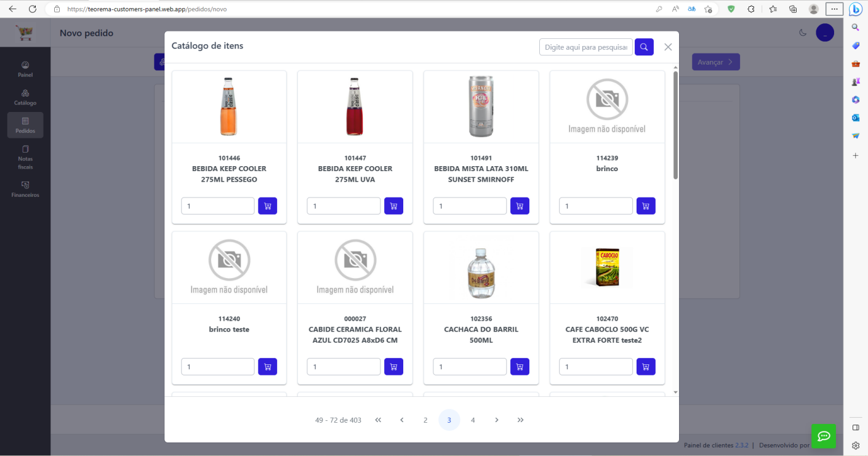Click the catalog list vertical scrollbar
Viewport: 868px width, 456px height.
tap(675, 126)
